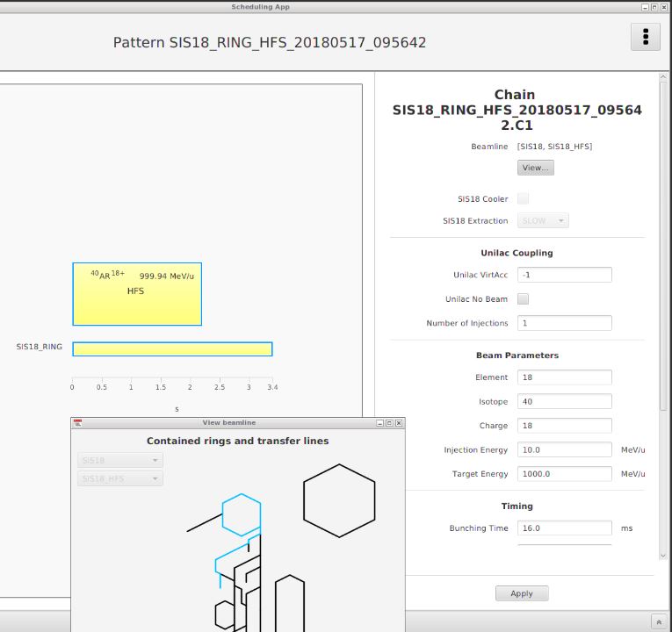Click the highlighted blue hexagon ring
Screen dimensions: 672x632
click(241, 514)
